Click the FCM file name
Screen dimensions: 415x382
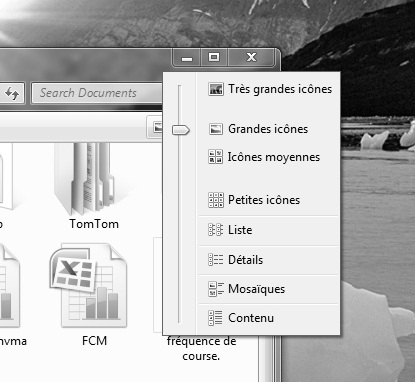coord(94,341)
